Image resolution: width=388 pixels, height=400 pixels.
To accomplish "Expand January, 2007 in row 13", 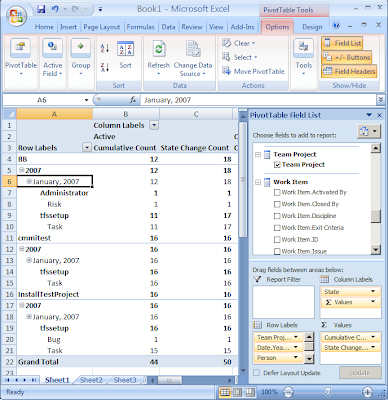I will click(29, 260).
